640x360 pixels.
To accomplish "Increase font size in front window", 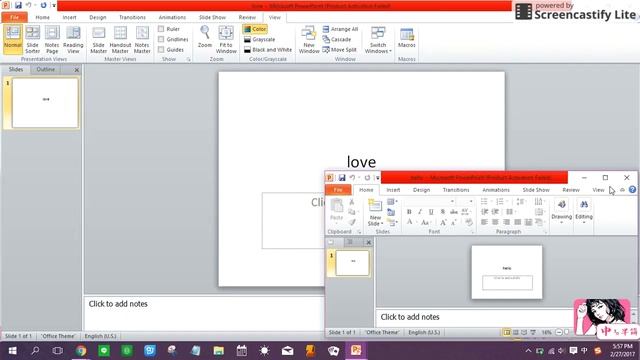I will [x=443, y=222].
